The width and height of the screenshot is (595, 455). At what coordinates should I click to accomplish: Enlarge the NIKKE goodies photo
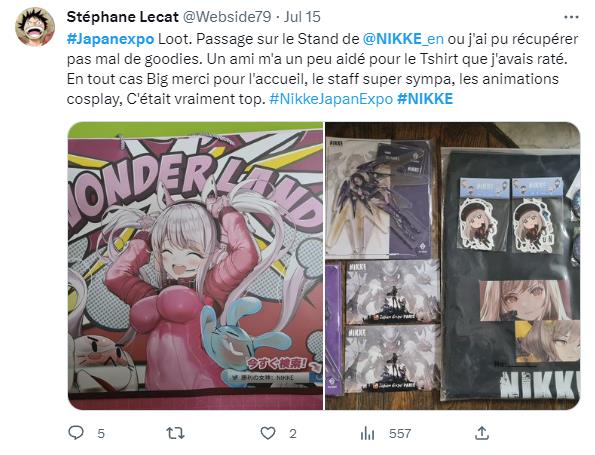(x=452, y=266)
